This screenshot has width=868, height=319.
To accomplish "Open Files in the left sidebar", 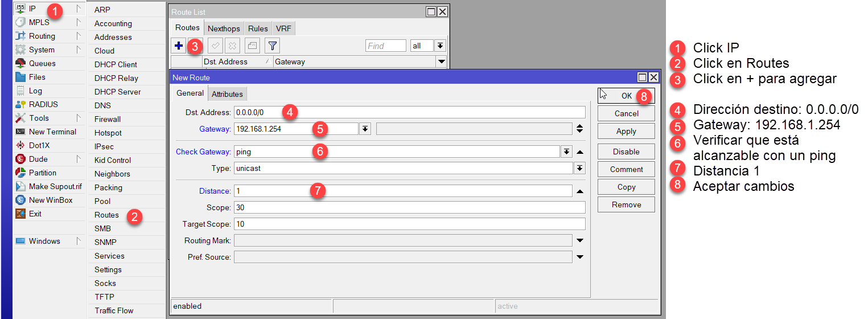I will (x=37, y=77).
